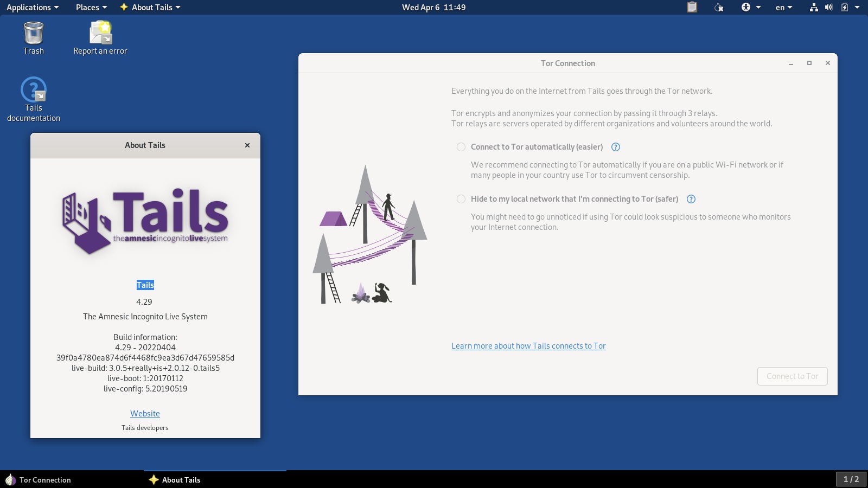Click the bridge illustration in Tor Connection
Screen dimensions: 868x488
tap(370, 234)
